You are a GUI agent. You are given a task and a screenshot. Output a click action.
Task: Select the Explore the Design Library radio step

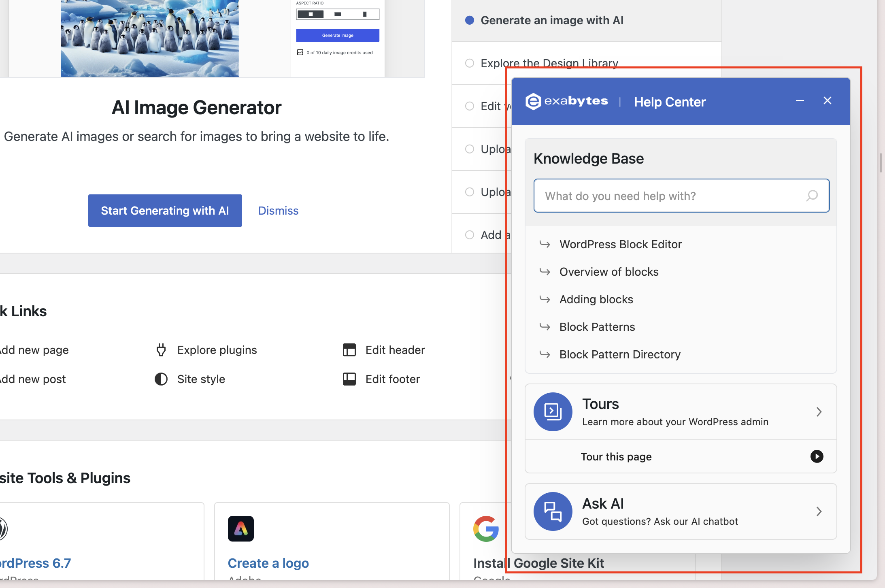[470, 63]
